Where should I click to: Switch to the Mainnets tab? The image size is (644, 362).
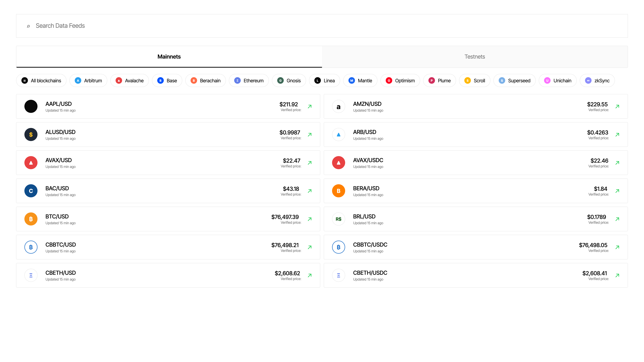point(169,57)
